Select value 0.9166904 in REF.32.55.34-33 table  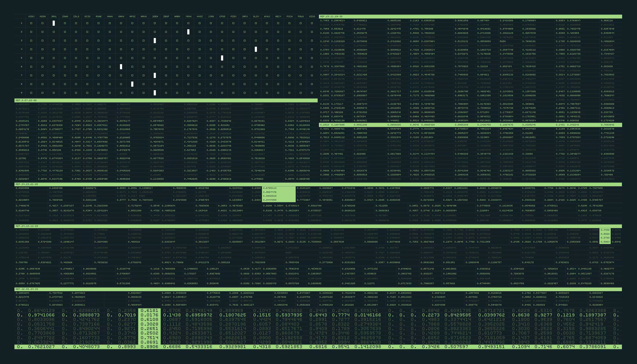coord(596,305)
